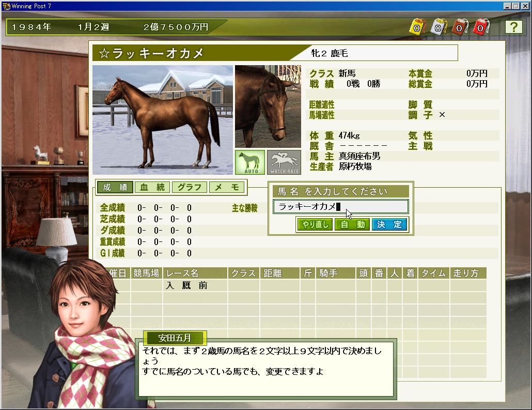
Task: Switch to the 血統 tab
Action: point(152,187)
